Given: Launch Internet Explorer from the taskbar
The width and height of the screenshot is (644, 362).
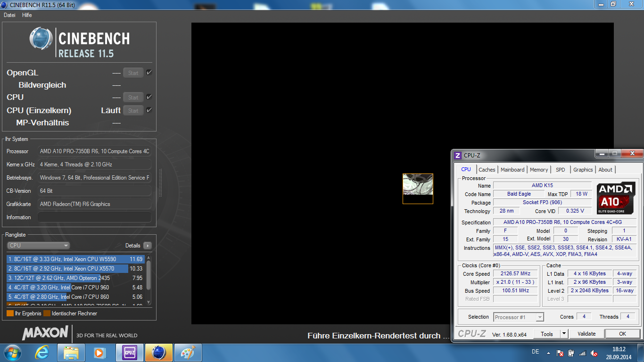Looking at the screenshot, I should point(42,353).
